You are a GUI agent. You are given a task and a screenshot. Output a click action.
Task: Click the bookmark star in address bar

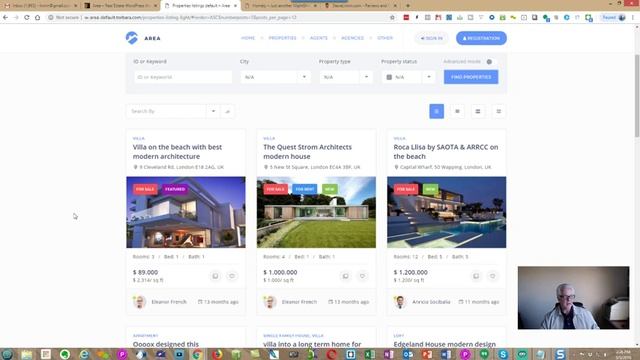tap(392, 18)
